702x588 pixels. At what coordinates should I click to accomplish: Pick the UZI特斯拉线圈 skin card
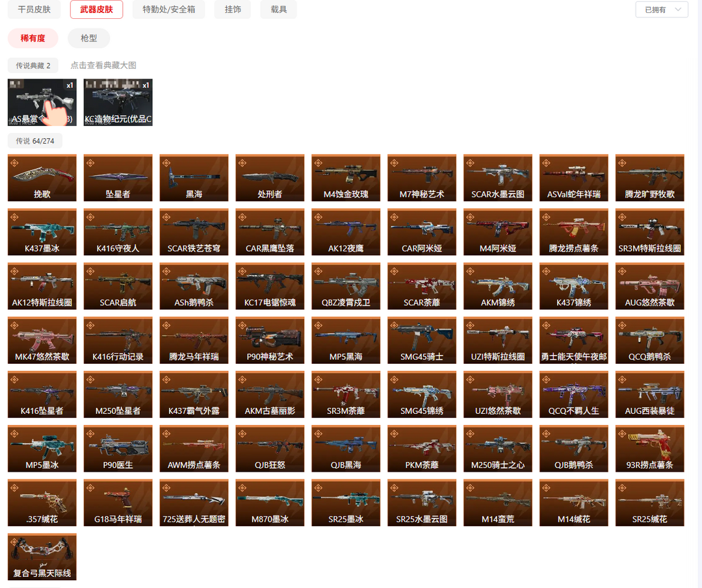click(x=498, y=340)
